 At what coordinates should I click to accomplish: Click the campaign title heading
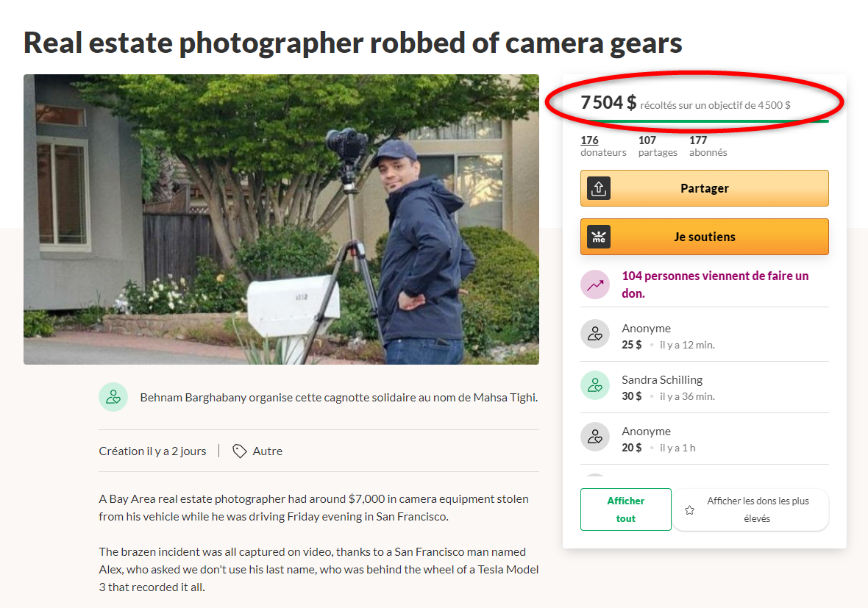coord(352,43)
